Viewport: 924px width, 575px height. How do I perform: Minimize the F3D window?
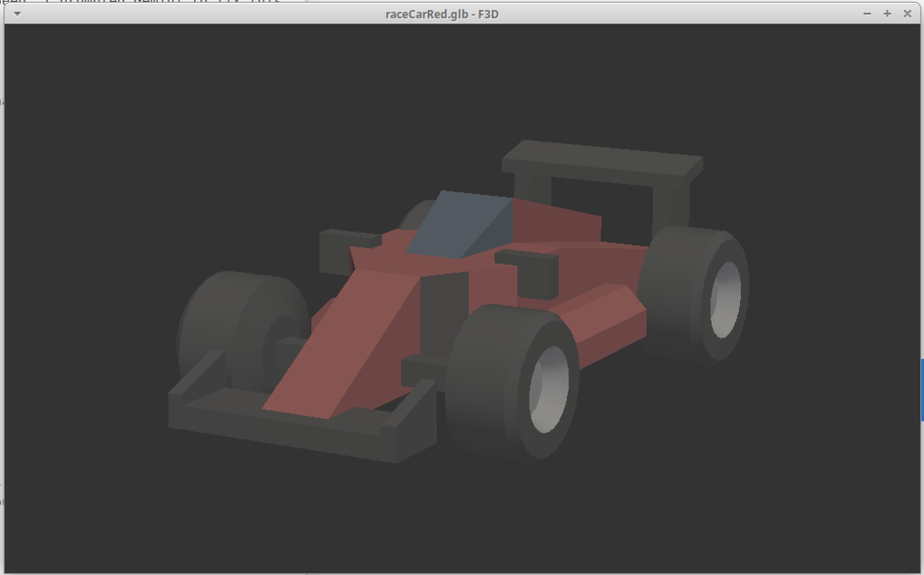[867, 14]
